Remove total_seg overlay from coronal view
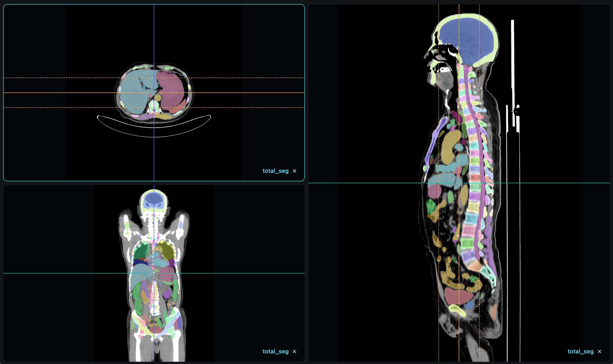Image resolution: width=613 pixels, height=364 pixels. pos(294,352)
